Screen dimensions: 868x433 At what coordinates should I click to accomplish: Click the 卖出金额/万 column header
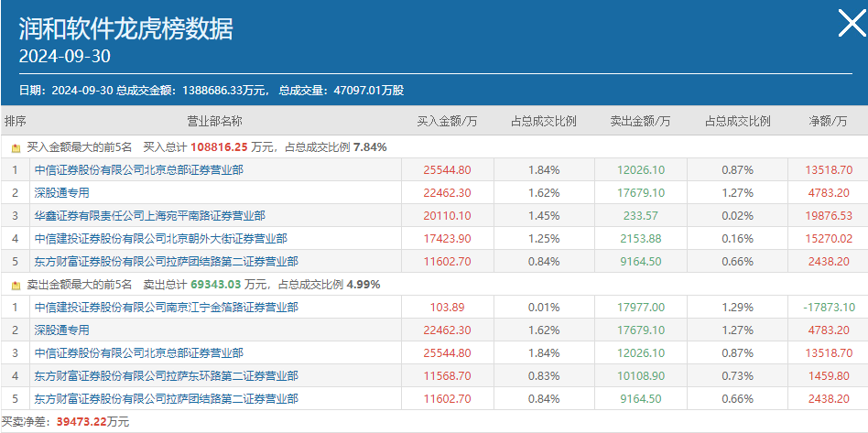coord(640,121)
